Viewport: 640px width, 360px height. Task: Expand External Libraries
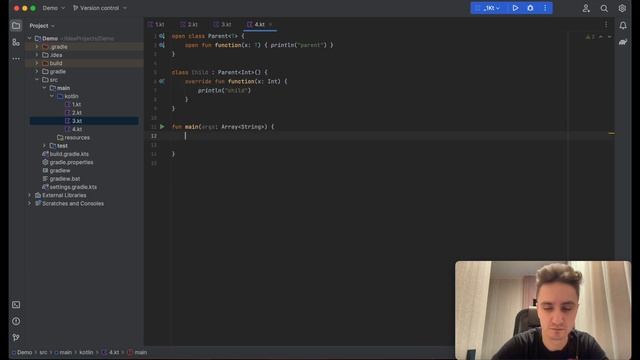(29, 195)
